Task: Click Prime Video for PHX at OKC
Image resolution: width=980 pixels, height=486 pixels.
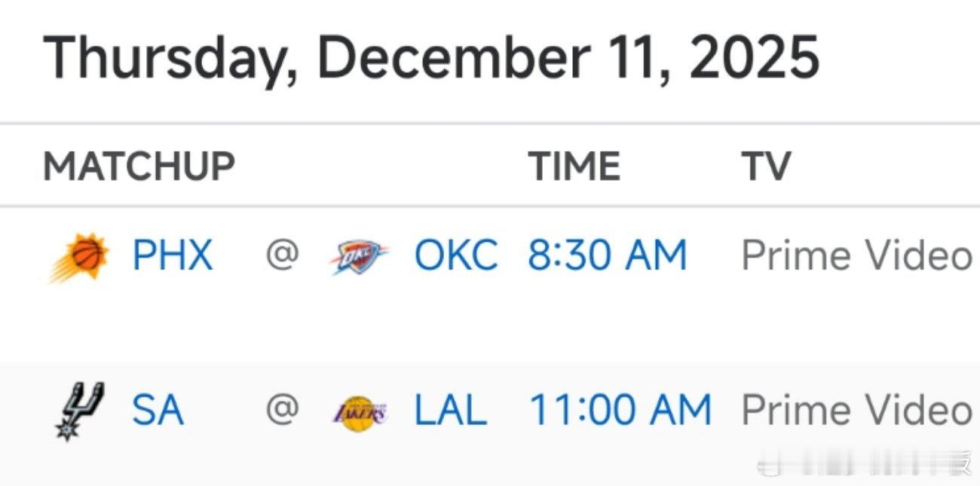Action: pos(856,256)
